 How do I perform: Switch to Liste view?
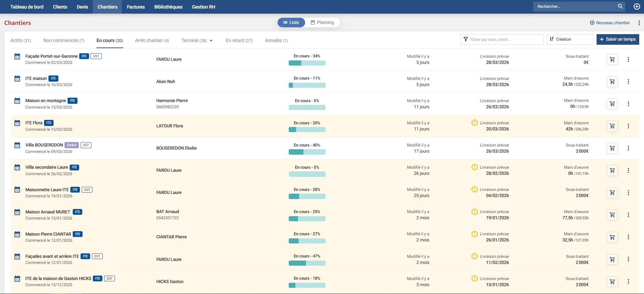pos(291,23)
